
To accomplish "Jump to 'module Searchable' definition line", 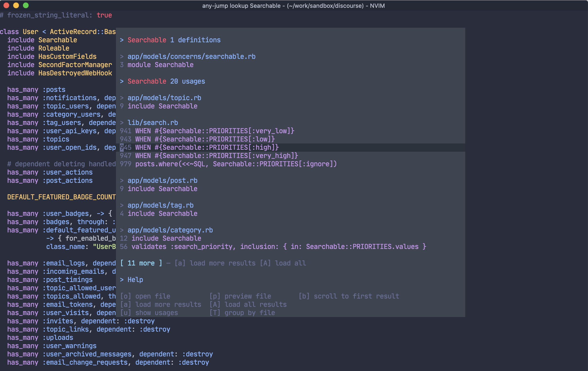I will 160,65.
